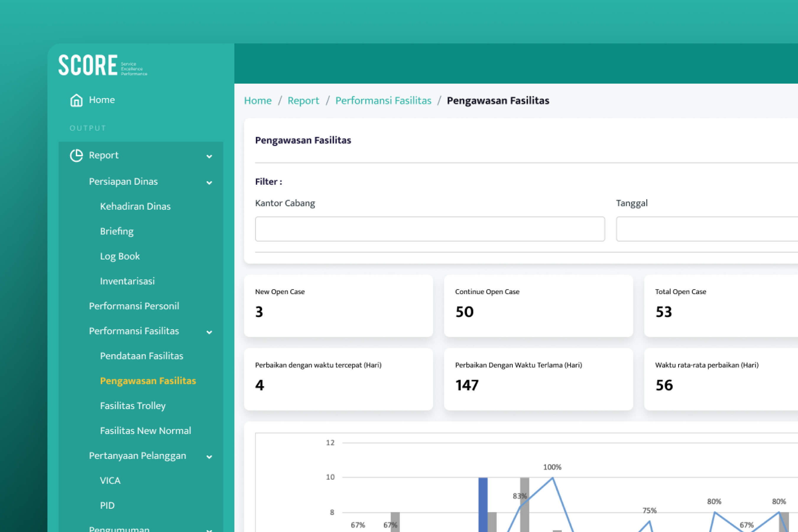Viewport: 798px width, 532px height.
Task: Select the highlighted Pengawasan Fasilitas item
Action: [148, 381]
